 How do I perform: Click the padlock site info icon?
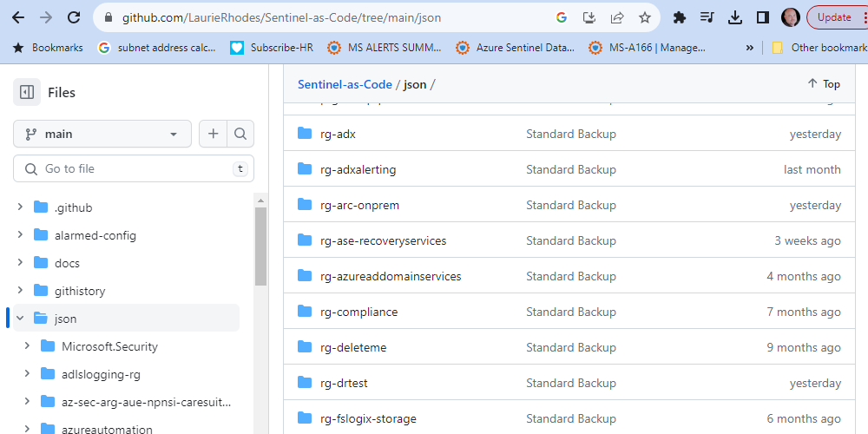point(108,17)
